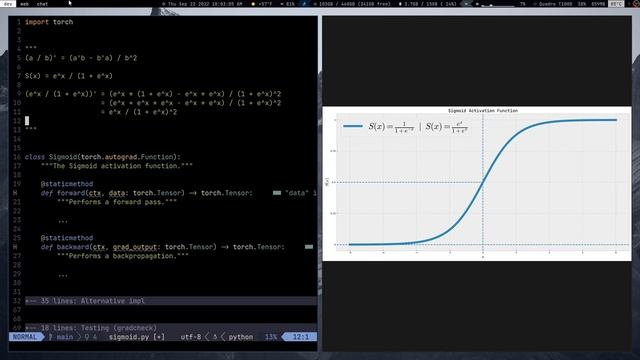
Task: Click the utf-8 encoding indicator
Action: (191, 337)
